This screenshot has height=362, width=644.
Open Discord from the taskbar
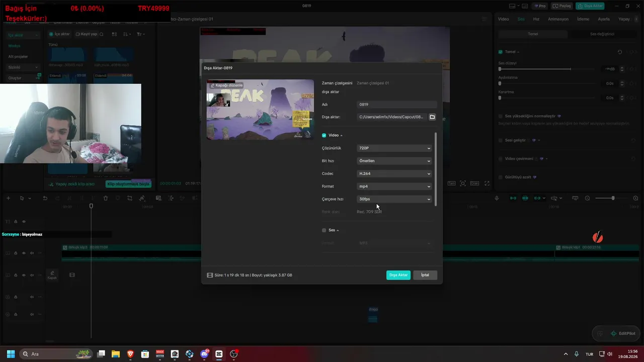(x=204, y=354)
